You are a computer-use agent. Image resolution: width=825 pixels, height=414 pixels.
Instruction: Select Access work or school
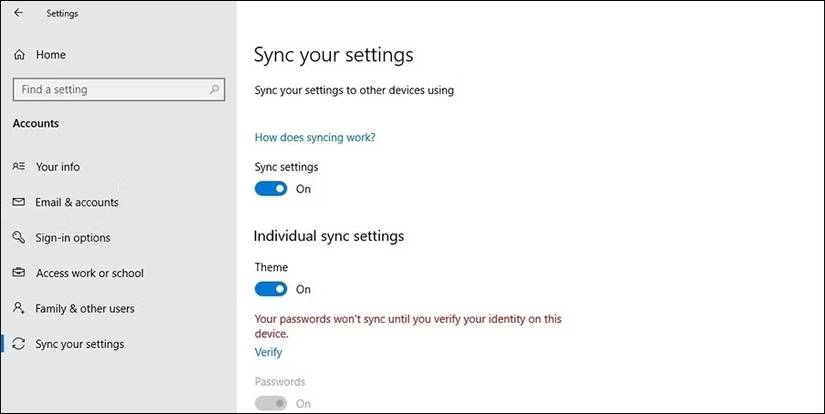tap(89, 273)
